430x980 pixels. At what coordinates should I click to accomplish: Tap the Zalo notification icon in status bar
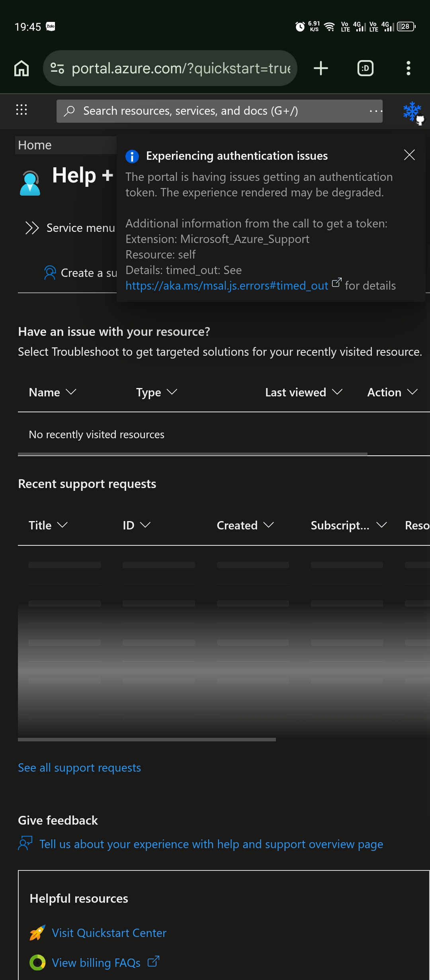pyautogui.click(x=51, y=27)
